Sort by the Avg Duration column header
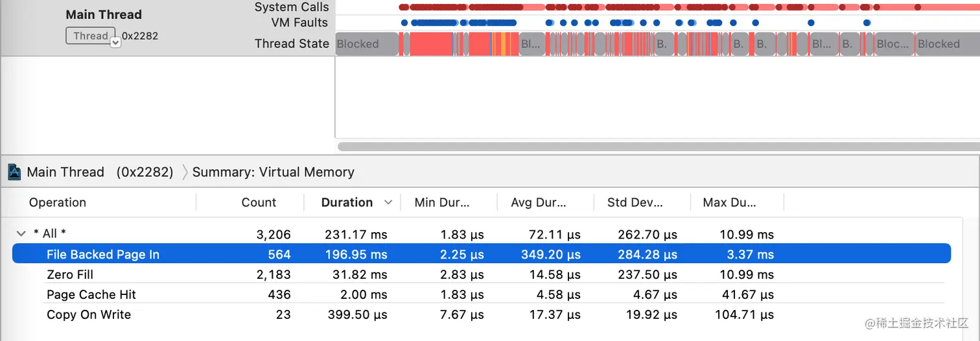 pyautogui.click(x=538, y=202)
